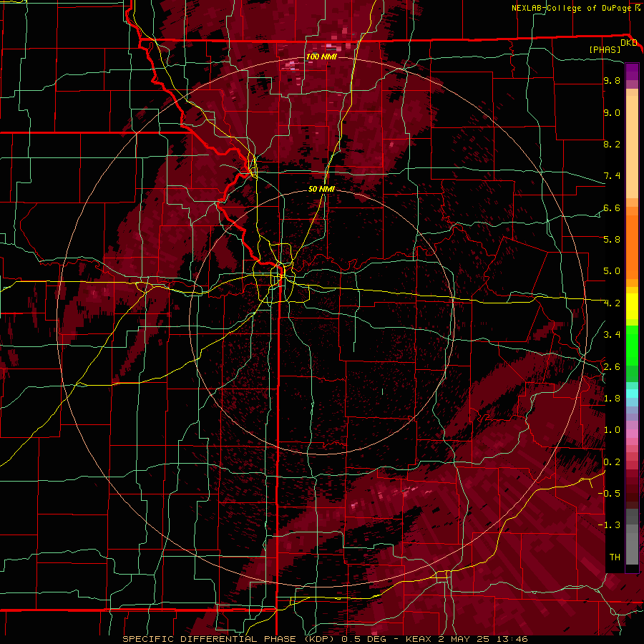Pick the bright yellow band on color bar
This screenshot has width=644, height=644.
(632, 306)
